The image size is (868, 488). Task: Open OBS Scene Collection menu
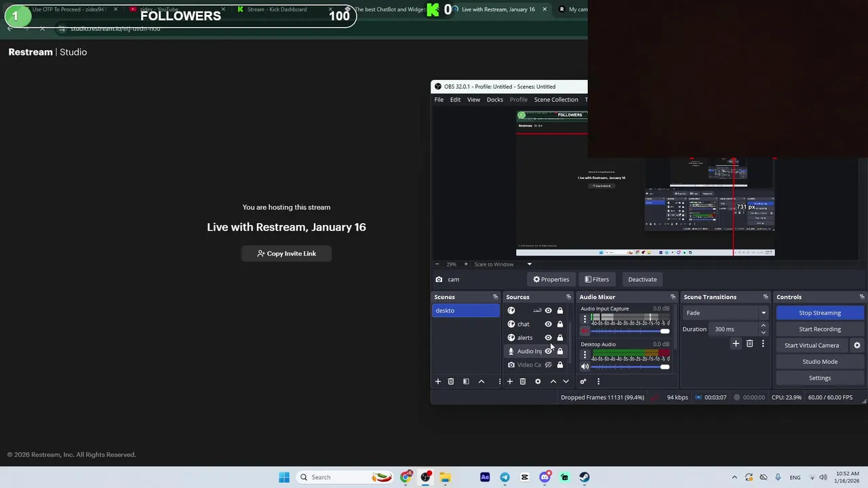[556, 100]
